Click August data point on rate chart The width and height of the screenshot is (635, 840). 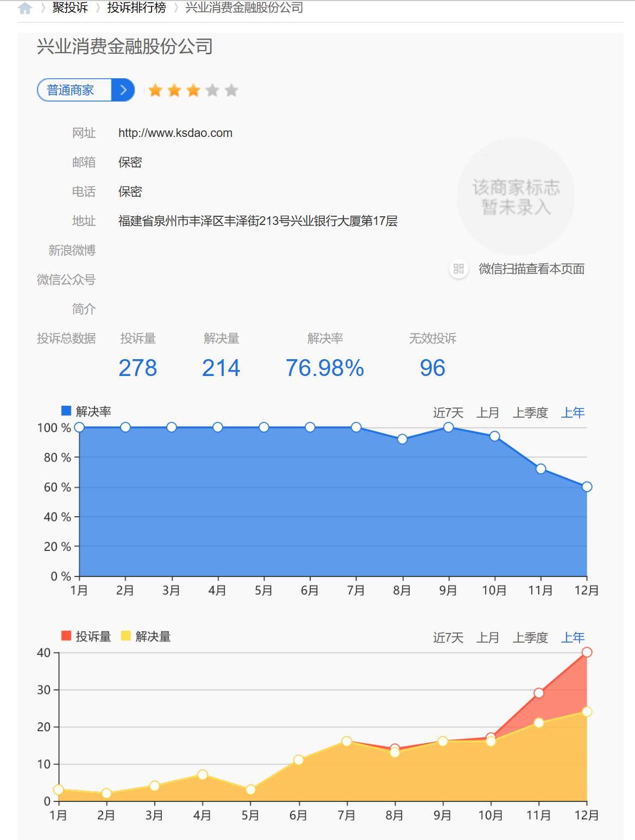402,439
